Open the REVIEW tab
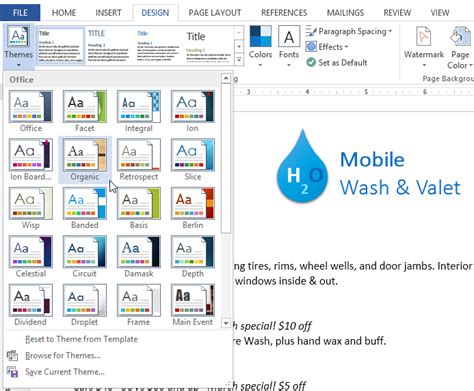The image size is (474, 391). click(397, 13)
